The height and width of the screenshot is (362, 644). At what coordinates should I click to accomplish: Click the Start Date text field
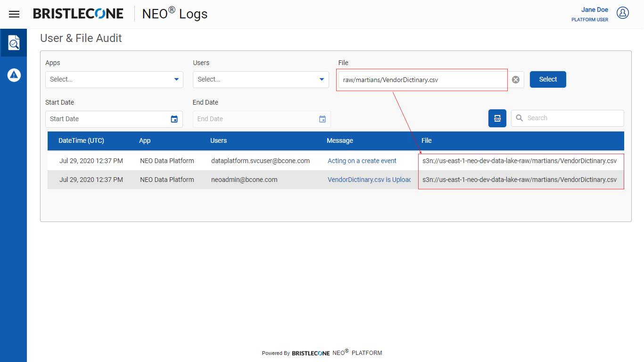[106, 119]
